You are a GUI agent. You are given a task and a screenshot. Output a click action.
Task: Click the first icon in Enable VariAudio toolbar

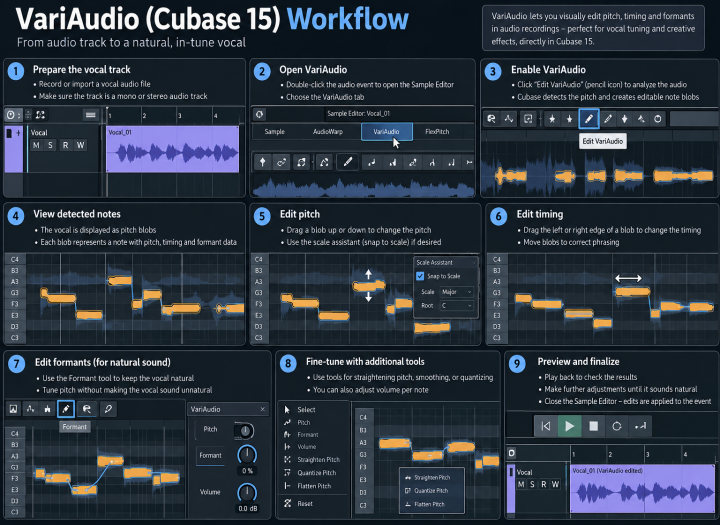[491, 119]
